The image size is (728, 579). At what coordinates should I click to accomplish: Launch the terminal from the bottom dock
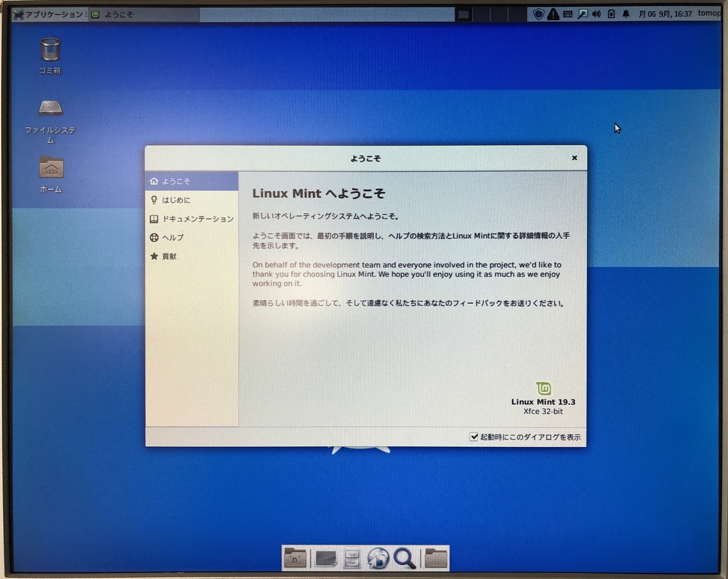tap(326, 558)
